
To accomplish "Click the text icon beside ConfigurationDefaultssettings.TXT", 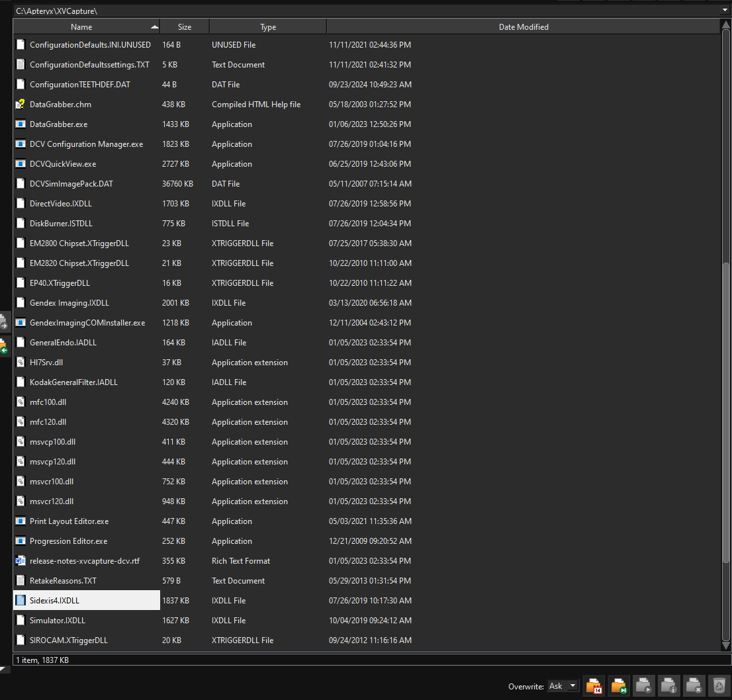I will 20,64.
